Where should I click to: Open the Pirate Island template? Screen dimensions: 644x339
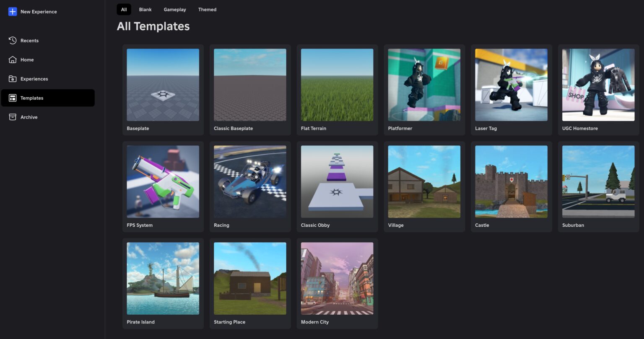point(163,278)
